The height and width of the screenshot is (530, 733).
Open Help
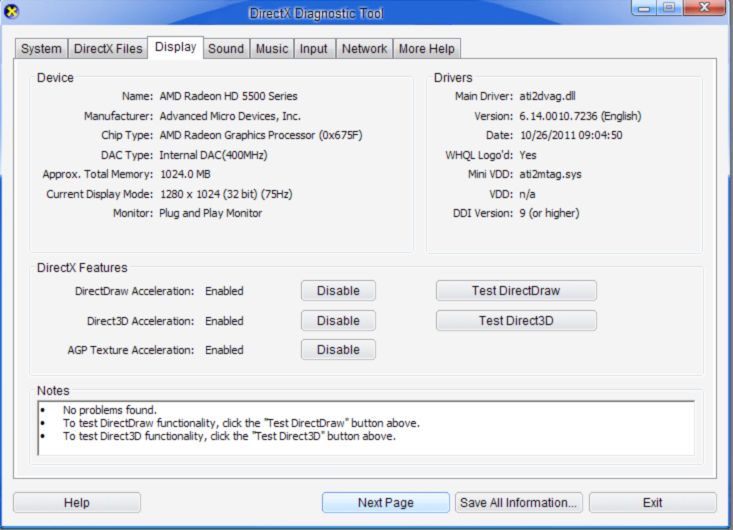[x=77, y=502]
